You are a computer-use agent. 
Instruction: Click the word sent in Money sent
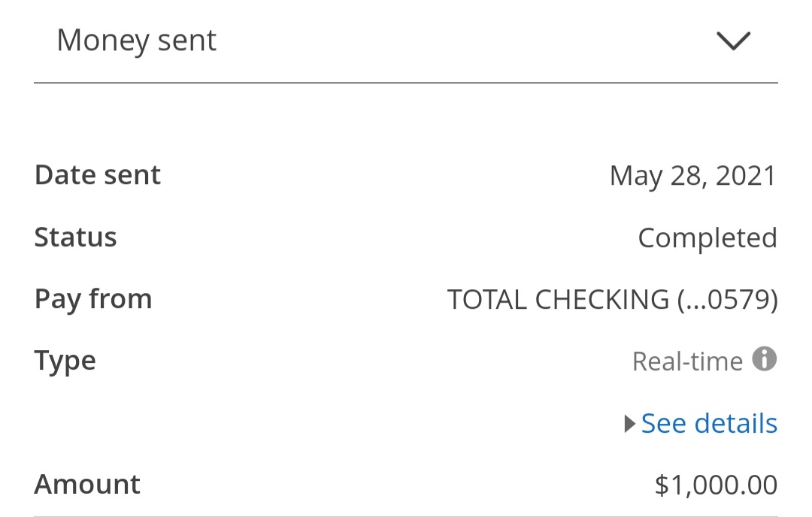click(187, 41)
